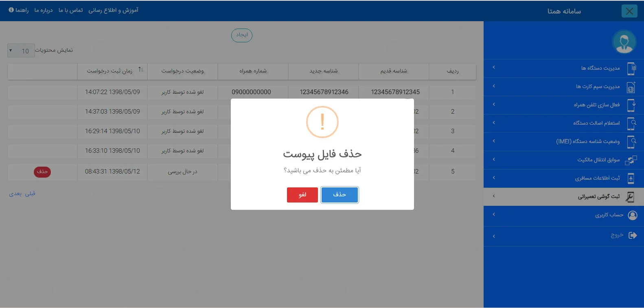Expand chevron of ثبت گوشی تعمیراتی
This screenshot has width=644, height=308.
494,196
